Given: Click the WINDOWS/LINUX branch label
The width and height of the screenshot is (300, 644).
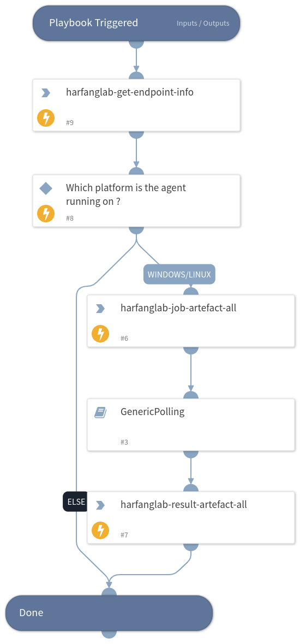Looking at the screenshot, I should point(179,274).
